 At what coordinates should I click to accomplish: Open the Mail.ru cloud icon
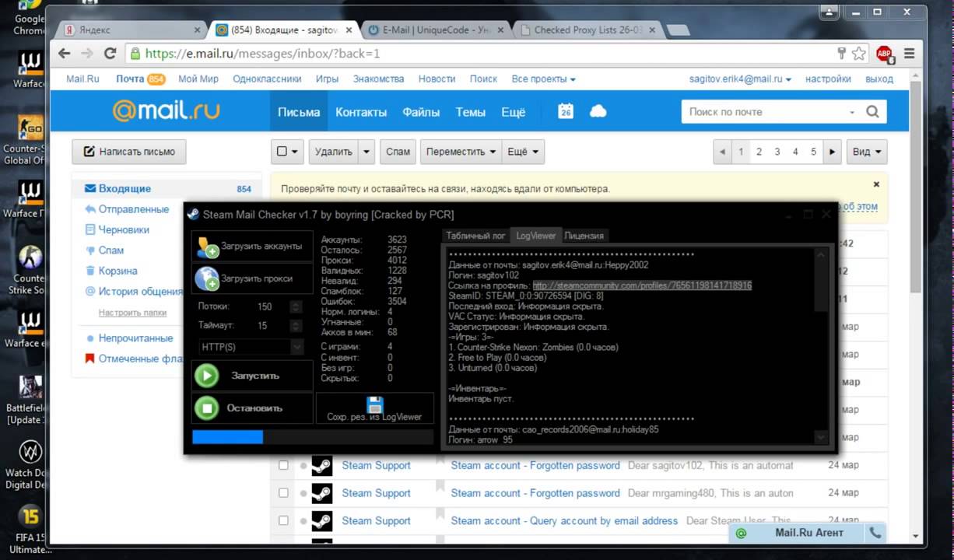pyautogui.click(x=598, y=111)
